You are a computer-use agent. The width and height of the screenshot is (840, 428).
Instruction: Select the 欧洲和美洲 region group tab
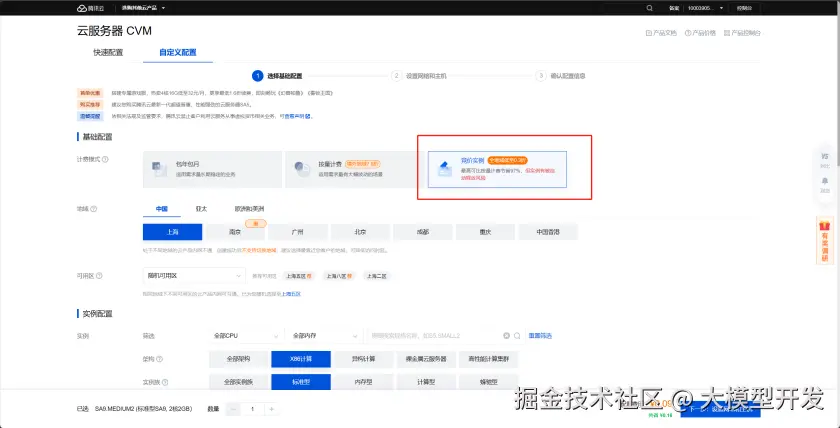250,209
